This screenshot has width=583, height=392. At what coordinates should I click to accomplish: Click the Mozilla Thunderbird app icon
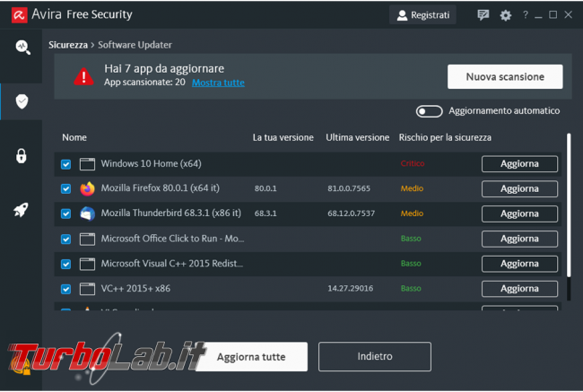coord(87,213)
